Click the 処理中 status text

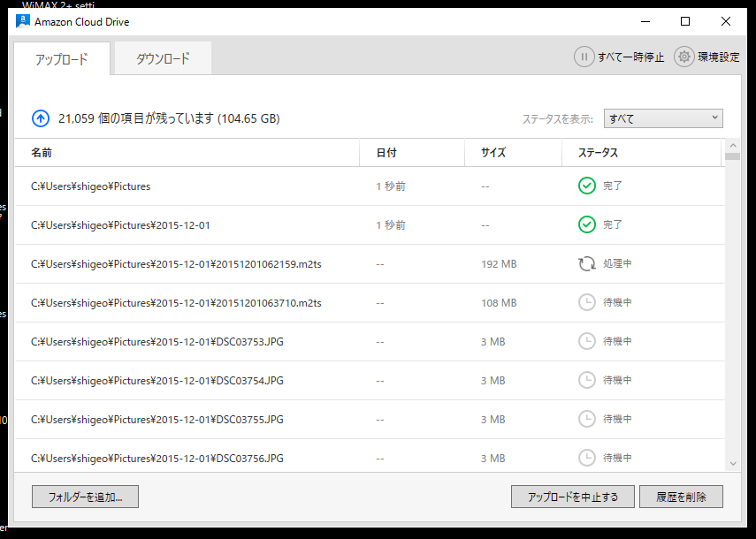click(x=617, y=263)
